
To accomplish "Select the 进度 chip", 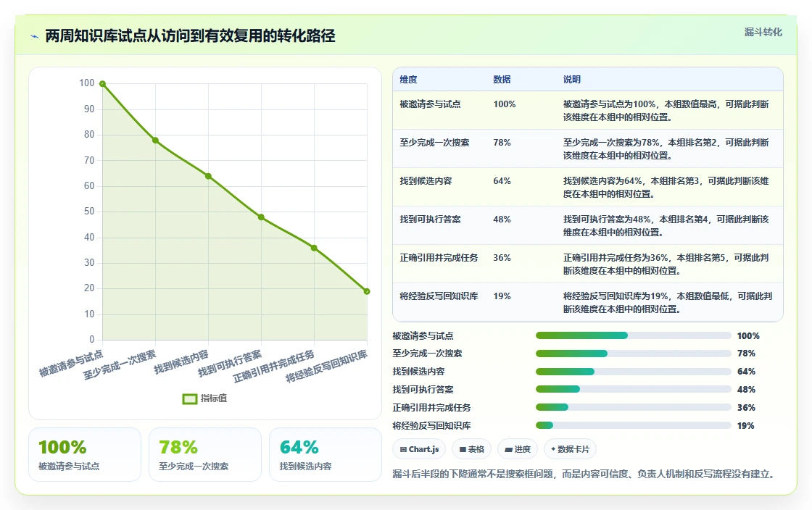I will (x=518, y=449).
